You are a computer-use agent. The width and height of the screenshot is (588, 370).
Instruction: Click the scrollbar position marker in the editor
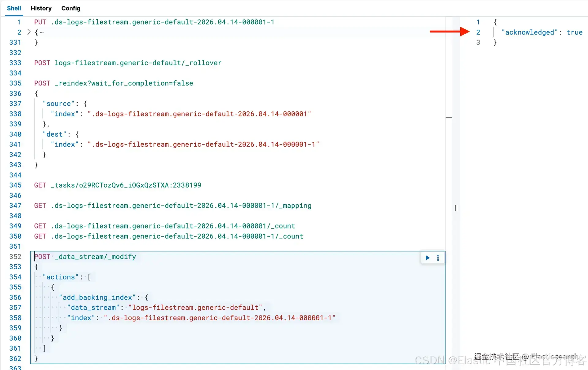[449, 117]
